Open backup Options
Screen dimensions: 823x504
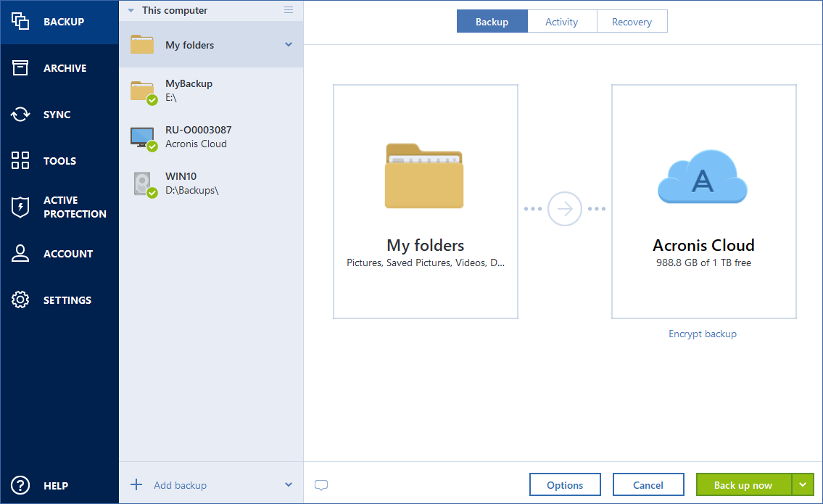point(565,484)
